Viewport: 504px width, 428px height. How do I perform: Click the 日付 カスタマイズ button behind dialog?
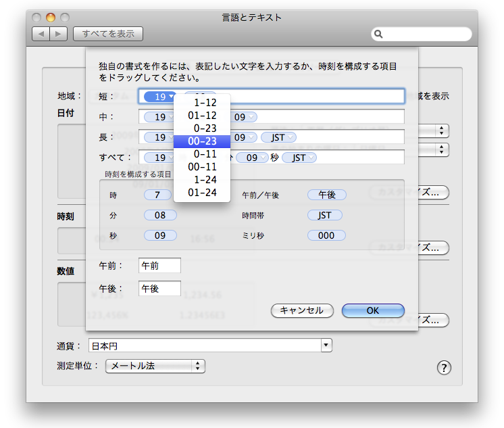[433, 193]
